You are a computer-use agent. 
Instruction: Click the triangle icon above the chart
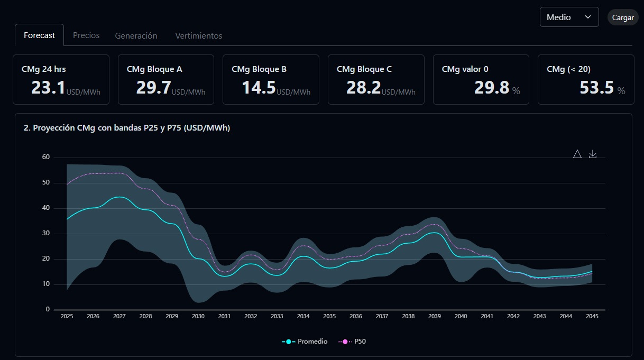(577, 154)
